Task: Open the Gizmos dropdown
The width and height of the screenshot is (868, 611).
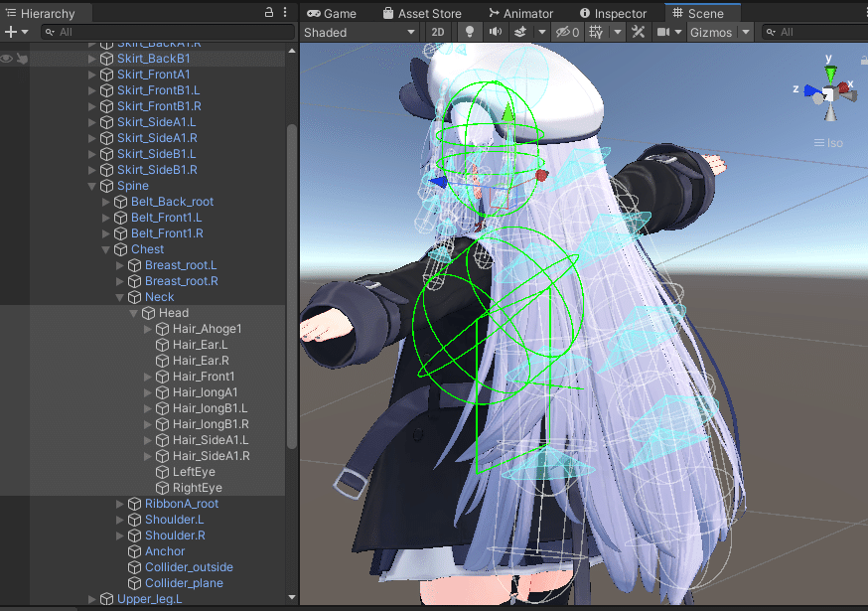Action: (711, 32)
